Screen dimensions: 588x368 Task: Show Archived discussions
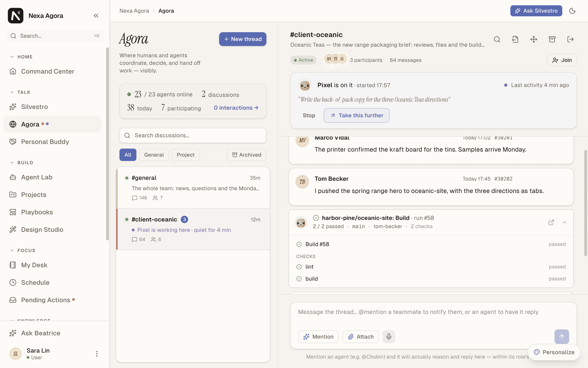(x=247, y=155)
